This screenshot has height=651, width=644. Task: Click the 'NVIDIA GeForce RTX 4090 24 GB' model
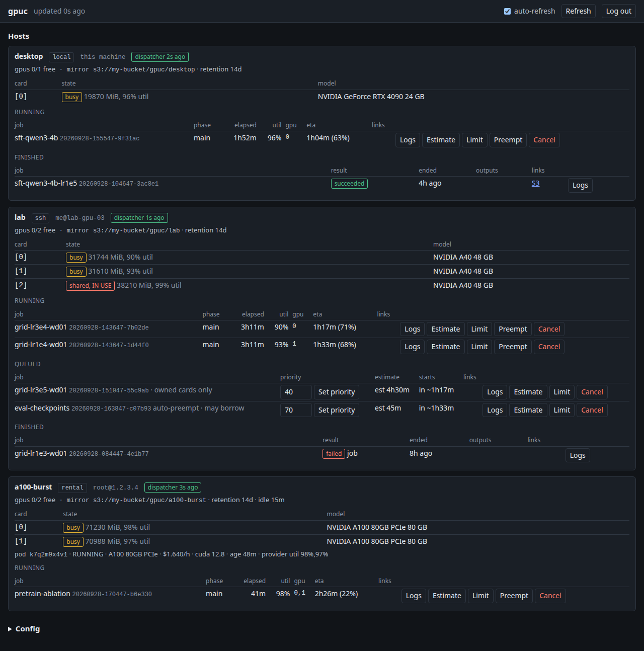click(371, 97)
